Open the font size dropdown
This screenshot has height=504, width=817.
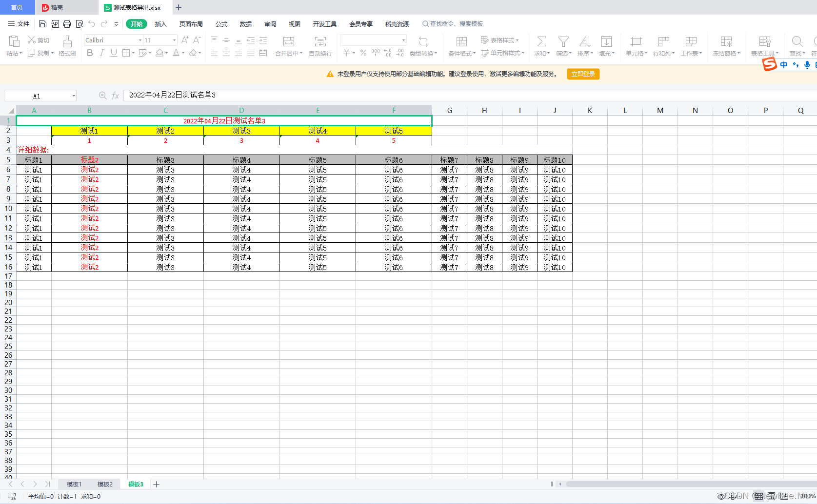173,40
